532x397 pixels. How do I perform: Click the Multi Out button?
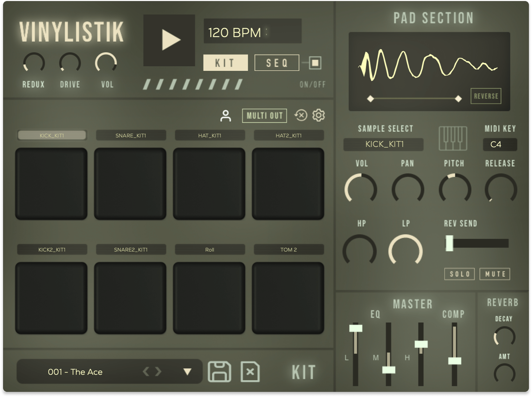(x=264, y=116)
